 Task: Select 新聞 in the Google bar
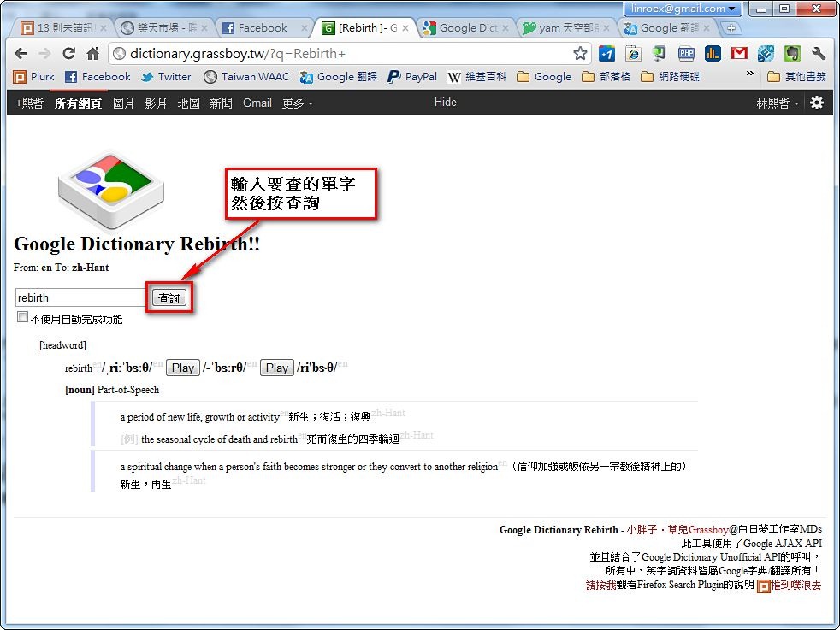(x=221, y=103)
